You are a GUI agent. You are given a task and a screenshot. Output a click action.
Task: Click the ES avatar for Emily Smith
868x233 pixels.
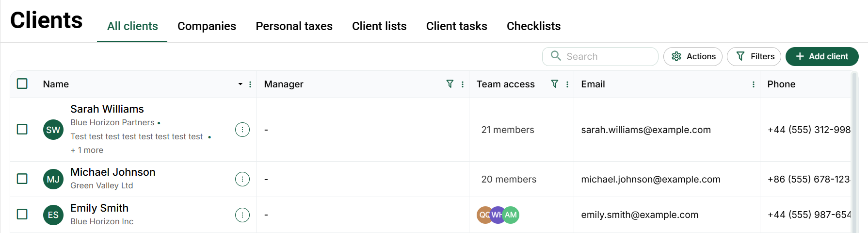pyautogui.click(x=53, y=215)
